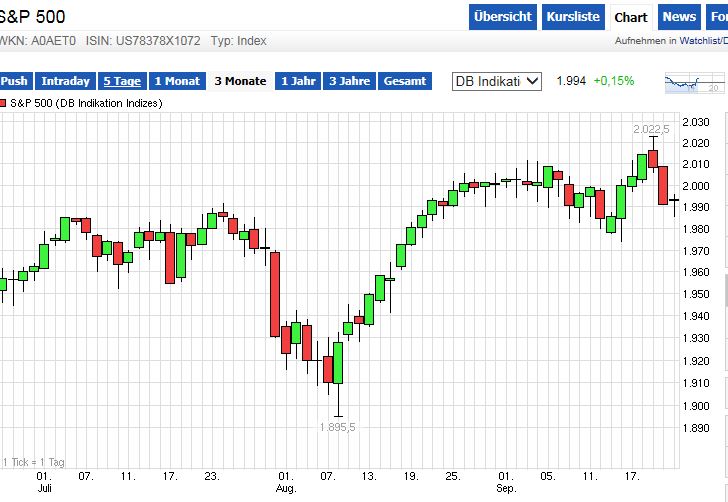Show the 1 Monat time range
The height and width of the screenshot is (502, 728).
point(177,81)
